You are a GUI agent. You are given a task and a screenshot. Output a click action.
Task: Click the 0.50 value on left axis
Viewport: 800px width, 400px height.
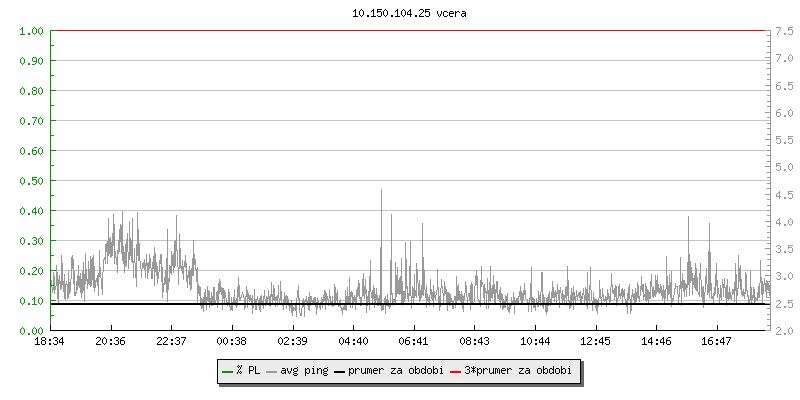click(x=31, y=181)
